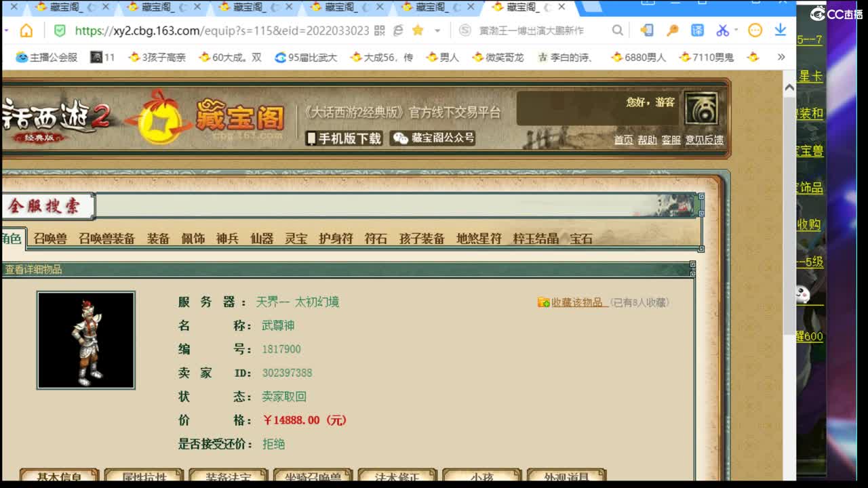
Task: Open the yellow chat bubble icon
Action: (755, 30)
